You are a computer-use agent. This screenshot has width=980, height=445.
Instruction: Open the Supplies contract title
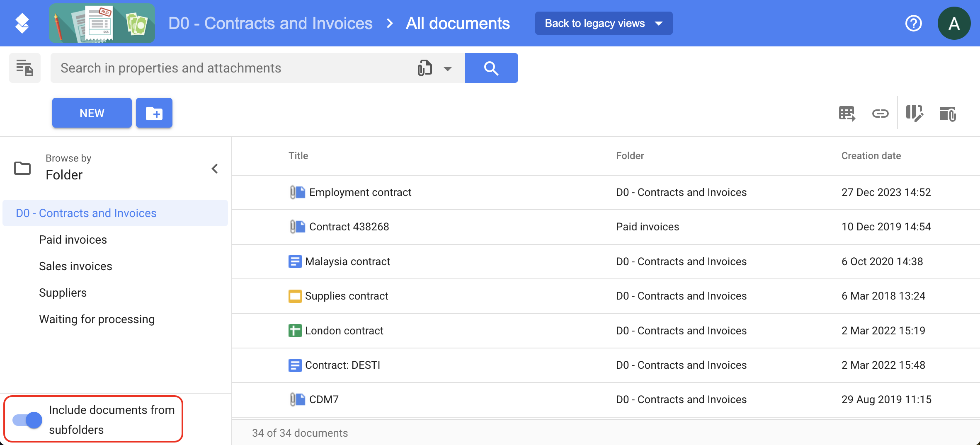click(x=347, y=296)
